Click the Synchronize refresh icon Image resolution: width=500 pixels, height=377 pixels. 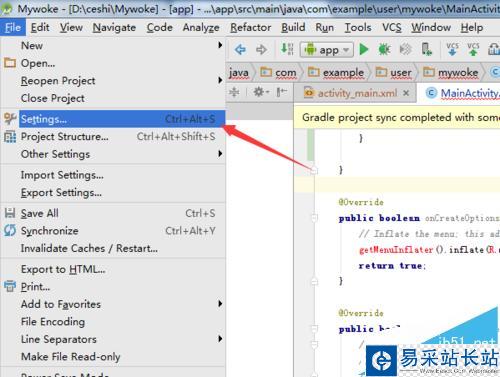pos(10,230)
